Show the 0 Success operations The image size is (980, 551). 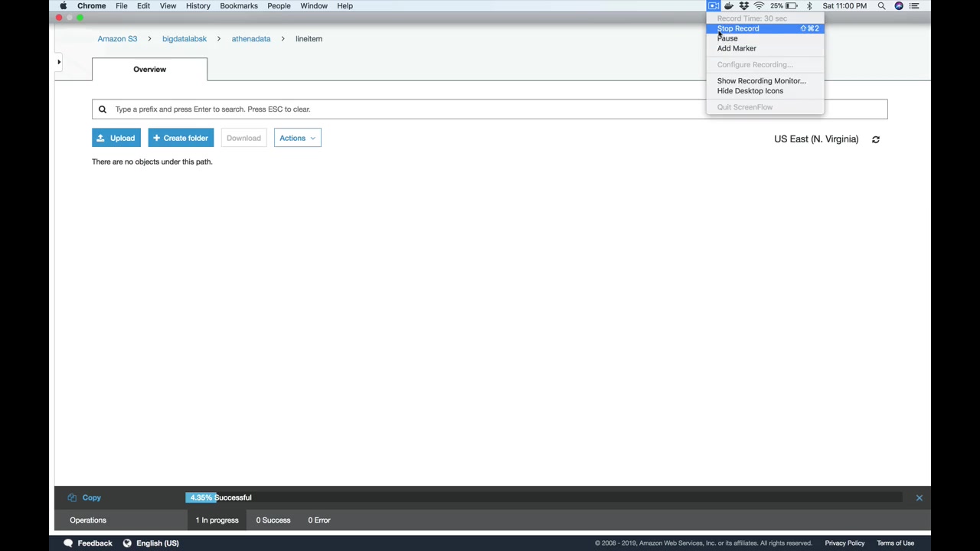tap(273, 520)
